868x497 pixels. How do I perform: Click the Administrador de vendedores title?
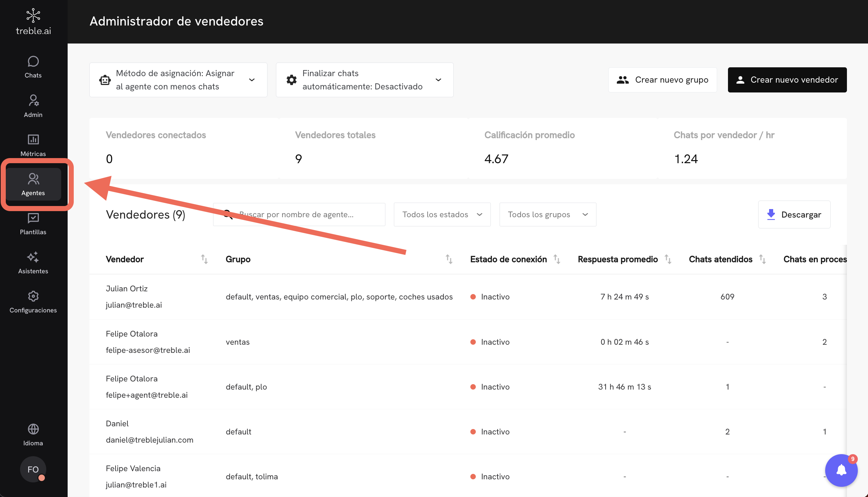[x=176, y=21]
